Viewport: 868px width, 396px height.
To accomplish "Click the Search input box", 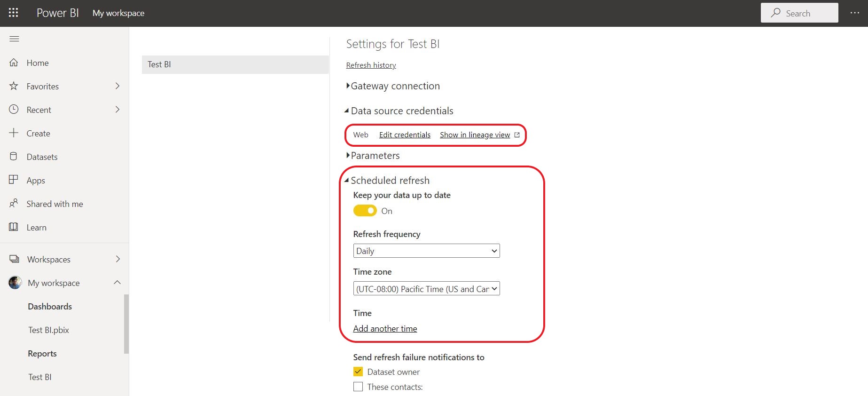I will click(x=799, y=13).
